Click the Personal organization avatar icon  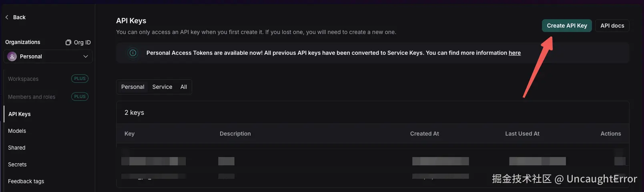[x=12, y=56]
